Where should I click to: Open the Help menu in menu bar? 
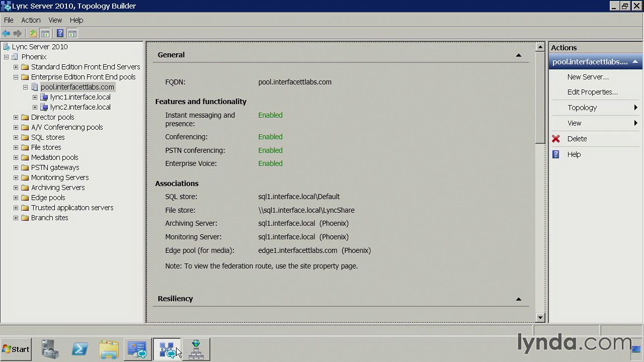tap(76, 20)
